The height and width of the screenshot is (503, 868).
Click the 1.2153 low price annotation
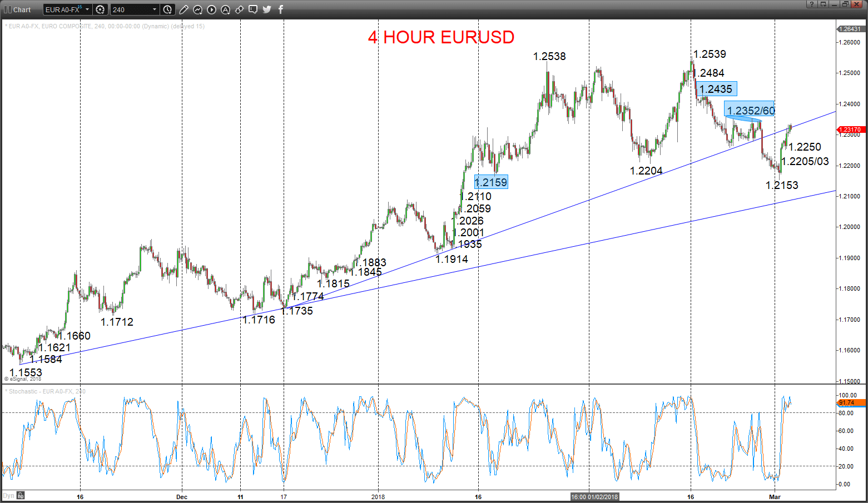[782, 185]
